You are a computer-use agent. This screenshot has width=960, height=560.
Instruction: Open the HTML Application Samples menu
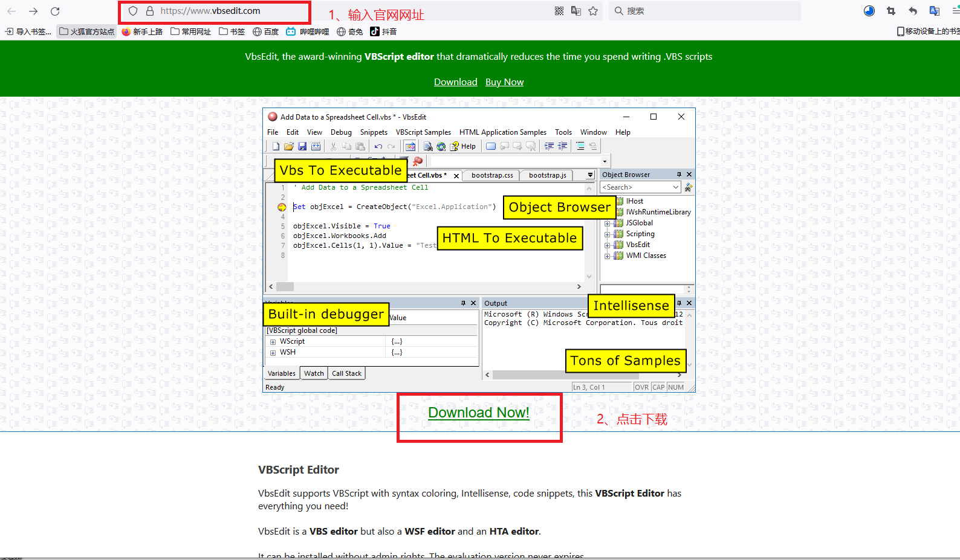tap(502, 132)
